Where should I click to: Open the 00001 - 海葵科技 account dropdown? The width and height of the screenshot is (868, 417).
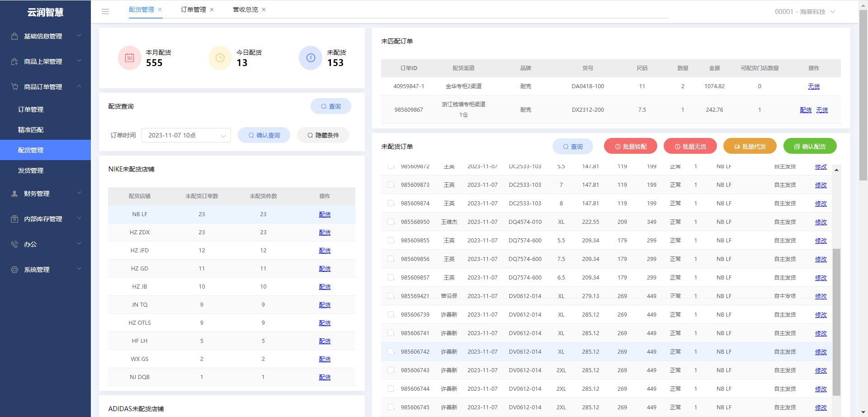(805, 12)
